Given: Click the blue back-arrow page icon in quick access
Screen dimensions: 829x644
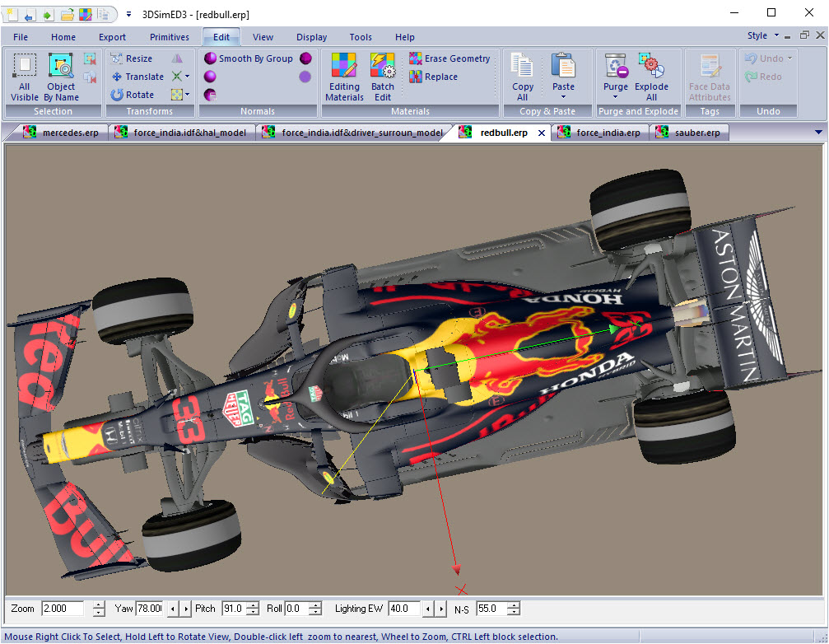Looking at the screenshot, I should click(30, 15).
